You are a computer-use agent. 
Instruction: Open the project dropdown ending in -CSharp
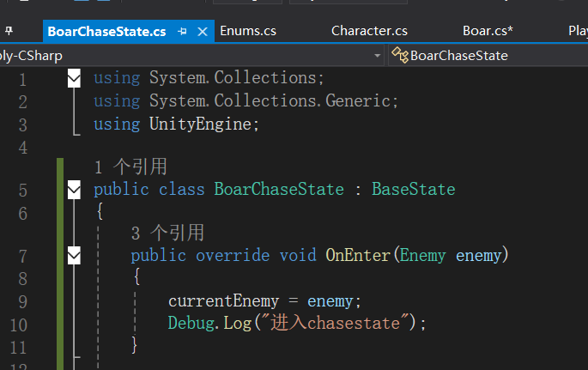click(378, 55)
